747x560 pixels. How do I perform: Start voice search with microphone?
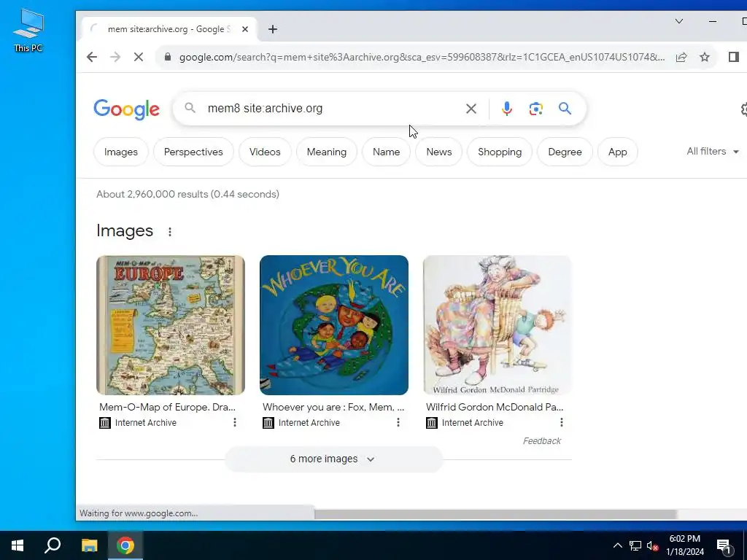coord(507,109)
